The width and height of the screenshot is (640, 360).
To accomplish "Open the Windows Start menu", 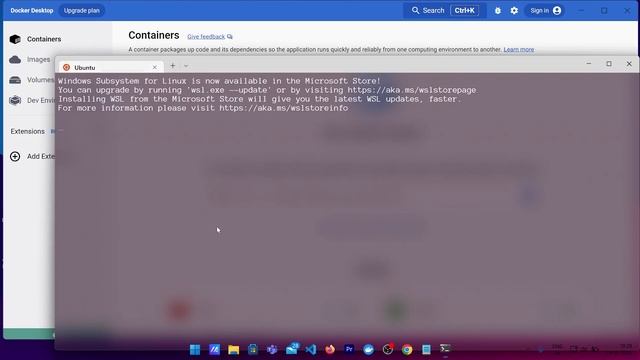I will coord(195,349).
